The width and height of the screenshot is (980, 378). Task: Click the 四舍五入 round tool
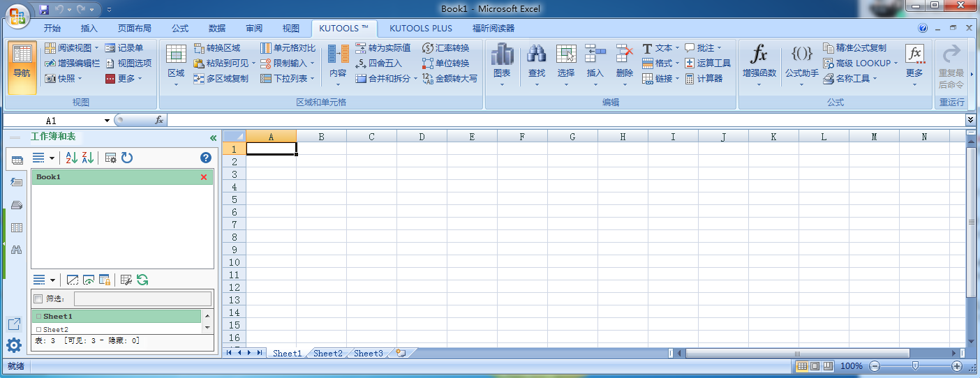[x=378, y=63]
